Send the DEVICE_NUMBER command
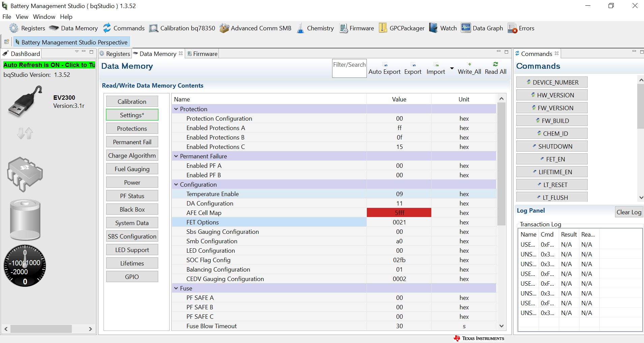This screenshot has width=644, height=343. click(x=552, y=82)
